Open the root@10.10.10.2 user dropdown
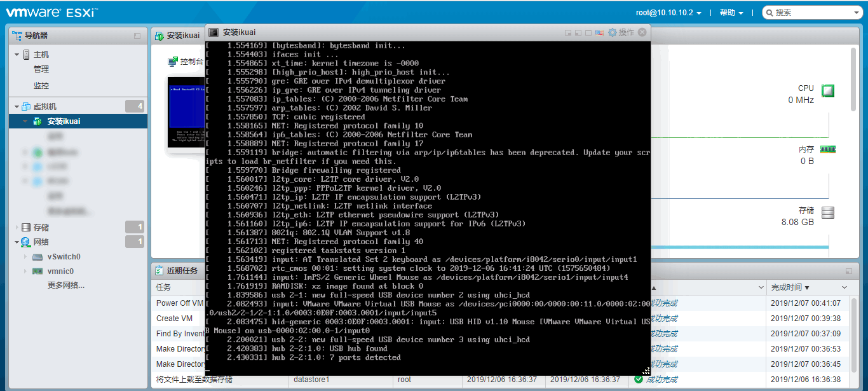Screen dimensions: 868x391 pos(668,13)
